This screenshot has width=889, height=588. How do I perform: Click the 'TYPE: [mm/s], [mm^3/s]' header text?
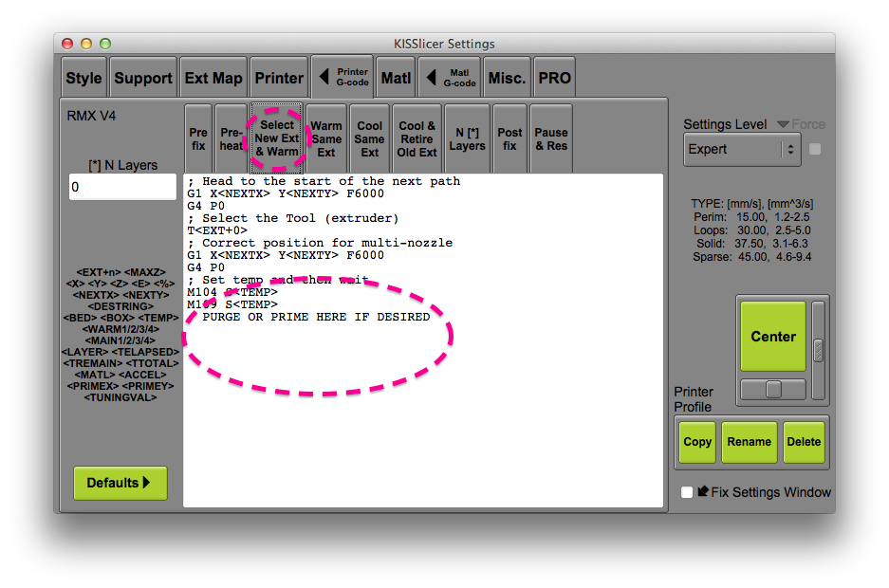tap(751, 204)
